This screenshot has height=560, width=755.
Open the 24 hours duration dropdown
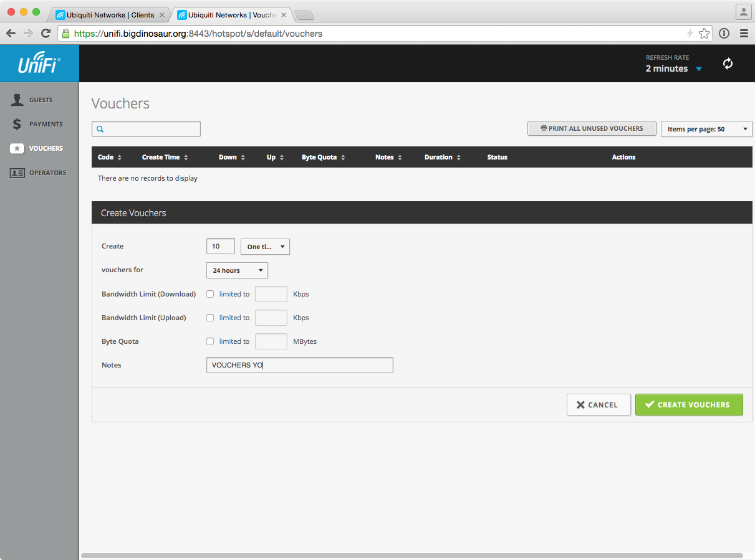[x=237, y=270]
